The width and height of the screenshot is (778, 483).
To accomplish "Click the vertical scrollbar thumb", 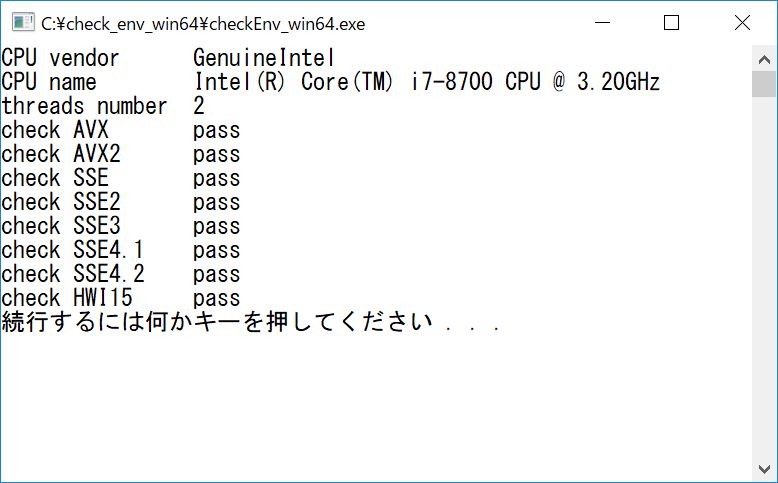I will click(763, 84).
